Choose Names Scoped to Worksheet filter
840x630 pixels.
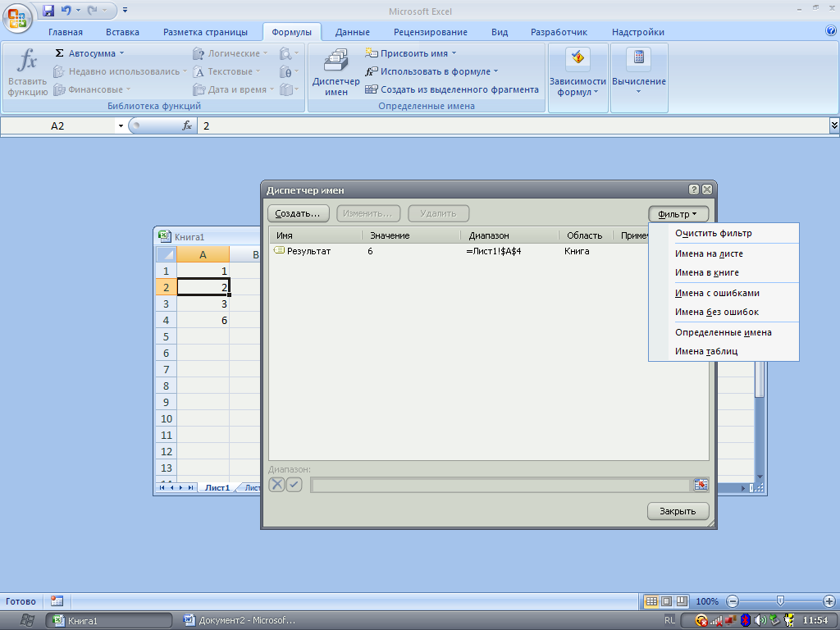[x=724, y=253]
